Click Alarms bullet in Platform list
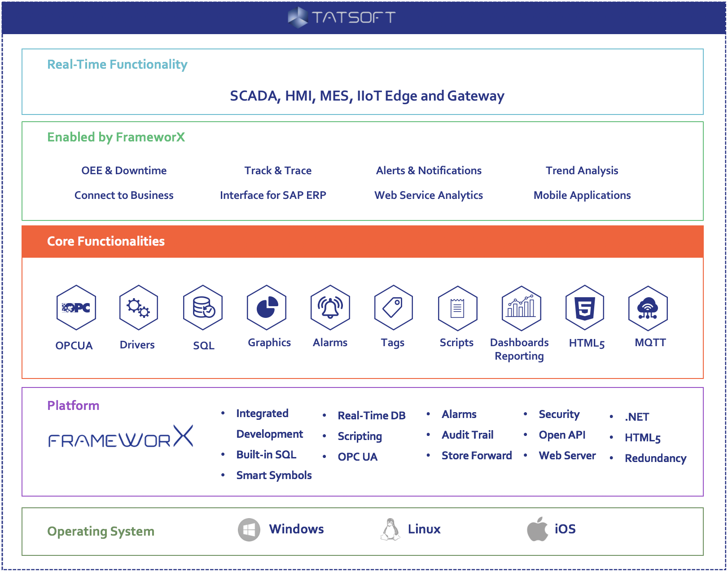 click(459, 414)
